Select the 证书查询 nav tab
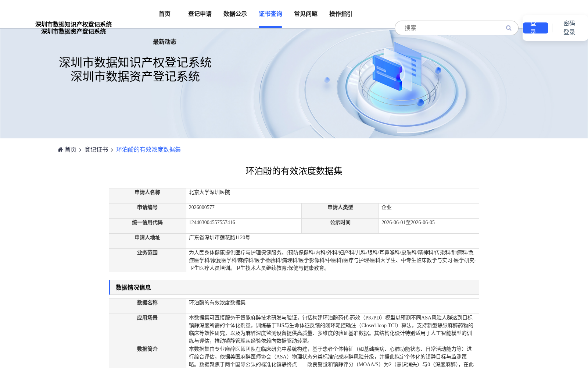 pos(270,14)
